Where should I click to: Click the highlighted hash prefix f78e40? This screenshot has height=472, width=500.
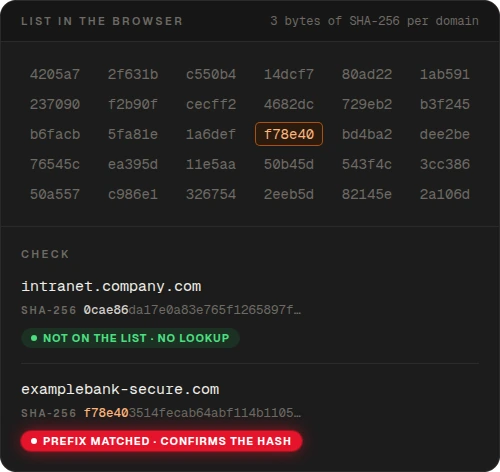tap(289, 134)
